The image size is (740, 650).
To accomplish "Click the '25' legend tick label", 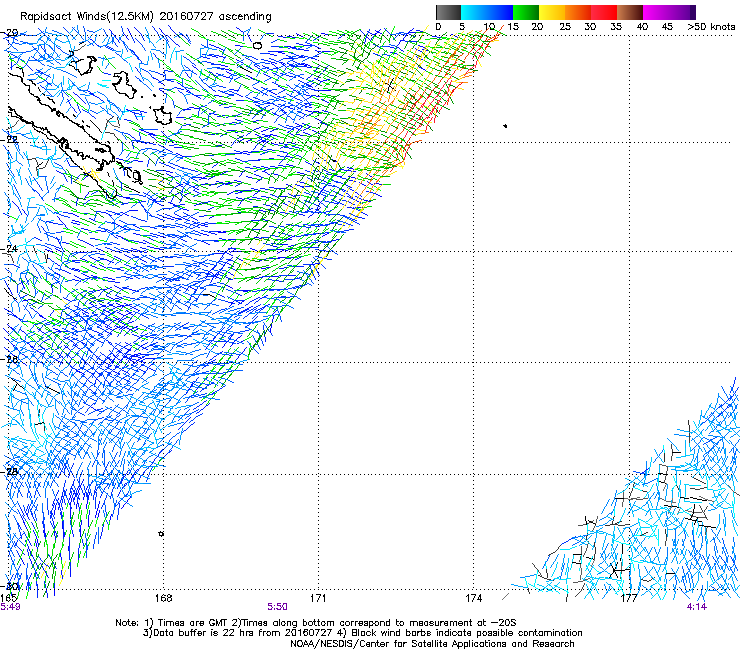I will pos(564,26).
